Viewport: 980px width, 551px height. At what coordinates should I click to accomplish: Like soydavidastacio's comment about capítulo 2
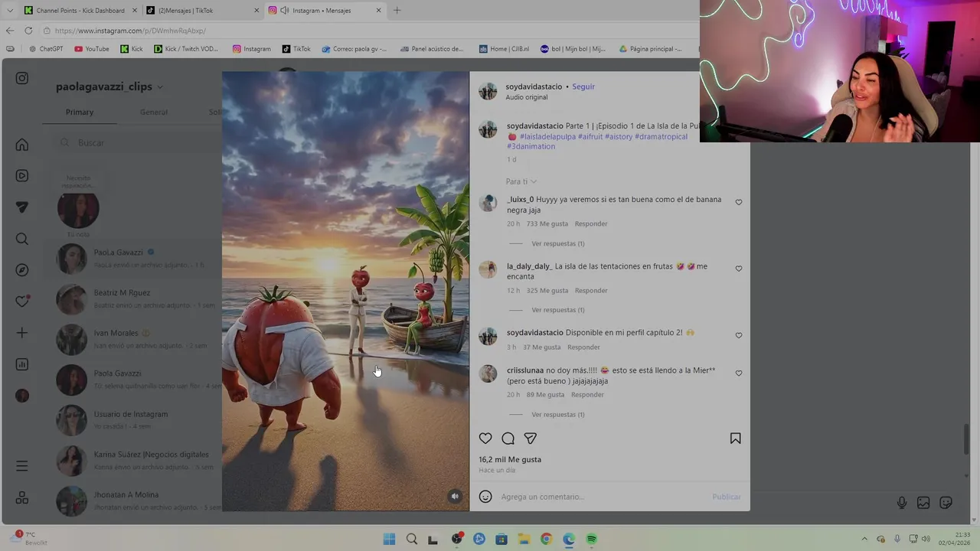click(x=739, y=335)
